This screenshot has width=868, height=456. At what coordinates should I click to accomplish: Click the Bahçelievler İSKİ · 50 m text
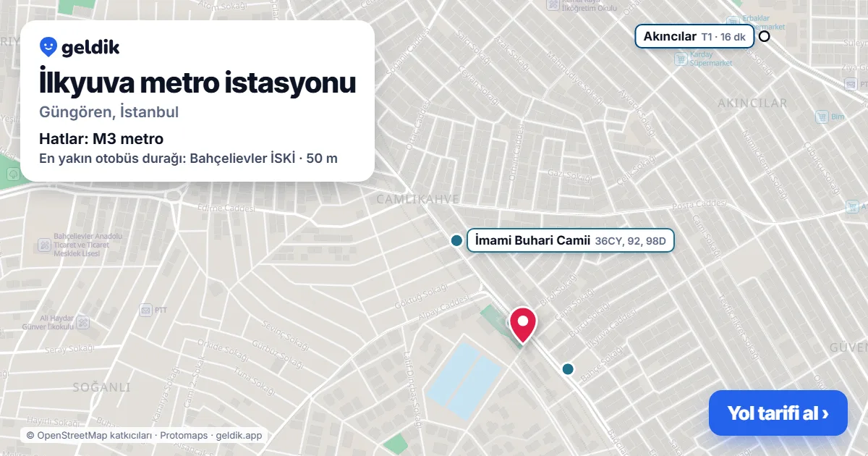click(x=263, y=159)
